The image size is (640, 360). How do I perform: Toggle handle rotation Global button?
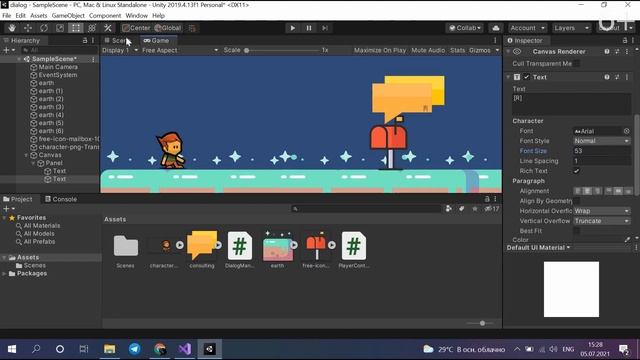[168, 28]
